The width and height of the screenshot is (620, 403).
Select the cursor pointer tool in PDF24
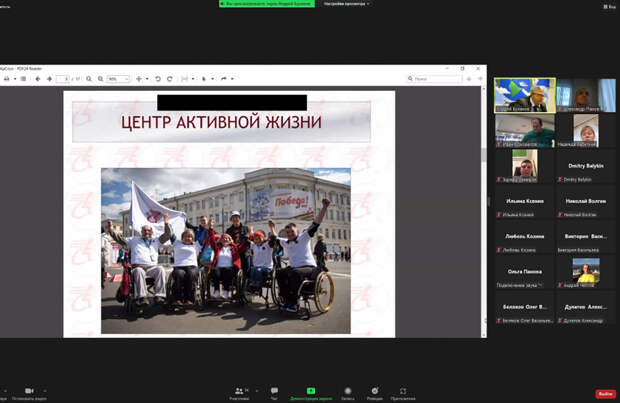(x=204, y=79)
